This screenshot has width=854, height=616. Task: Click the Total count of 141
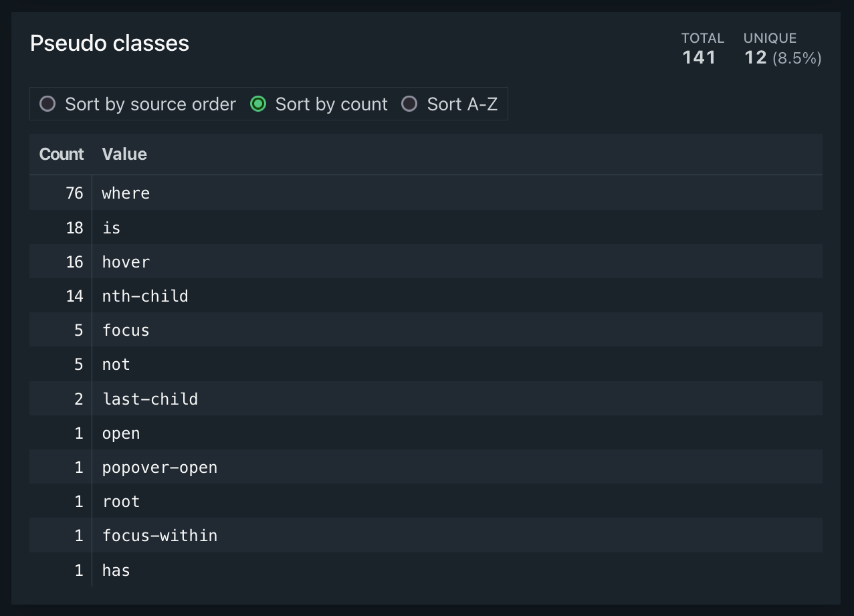[x=699, y=58]
